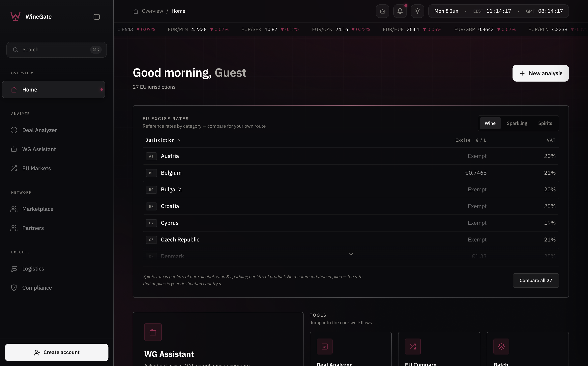Image resolution: width=588 pixels, height=366 pixels.
Task: Click the EU Markets shuffle icon
Action: (14, 168)
